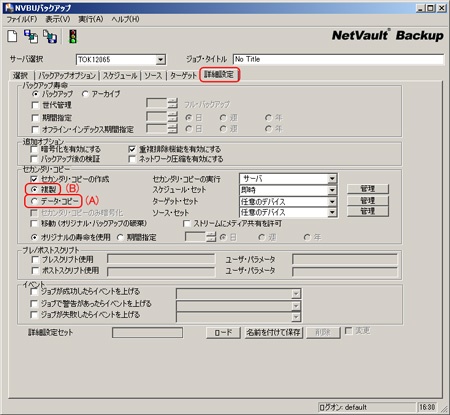The image size is (450, 415).
Task: Open the job success event dropdown
Action: coord(296,294)
